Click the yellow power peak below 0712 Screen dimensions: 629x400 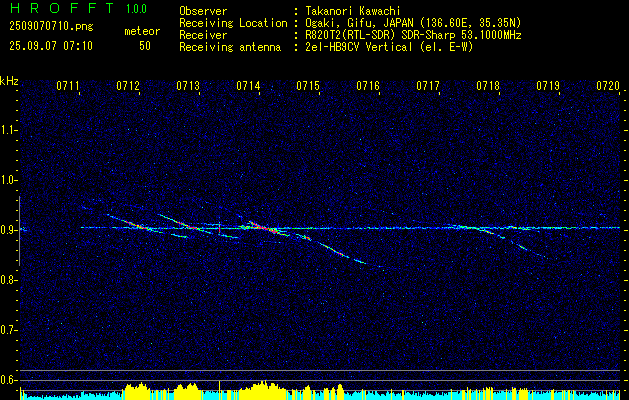click(140, 389)
